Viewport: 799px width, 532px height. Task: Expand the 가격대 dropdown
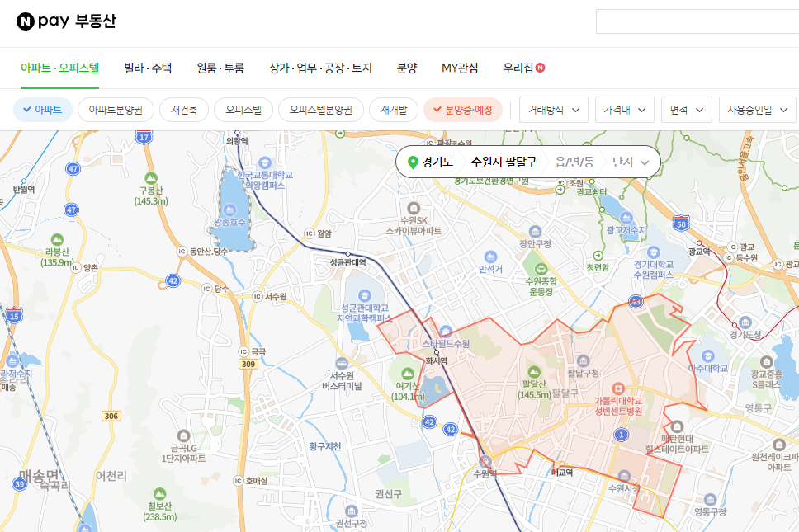(x=624, y=110)
